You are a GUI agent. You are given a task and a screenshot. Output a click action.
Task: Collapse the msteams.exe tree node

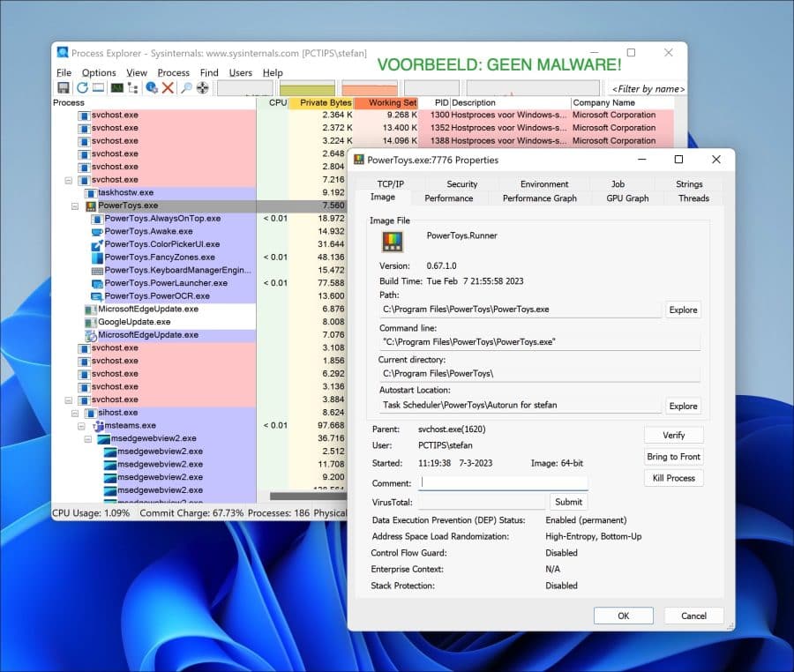tap(81, 426)
